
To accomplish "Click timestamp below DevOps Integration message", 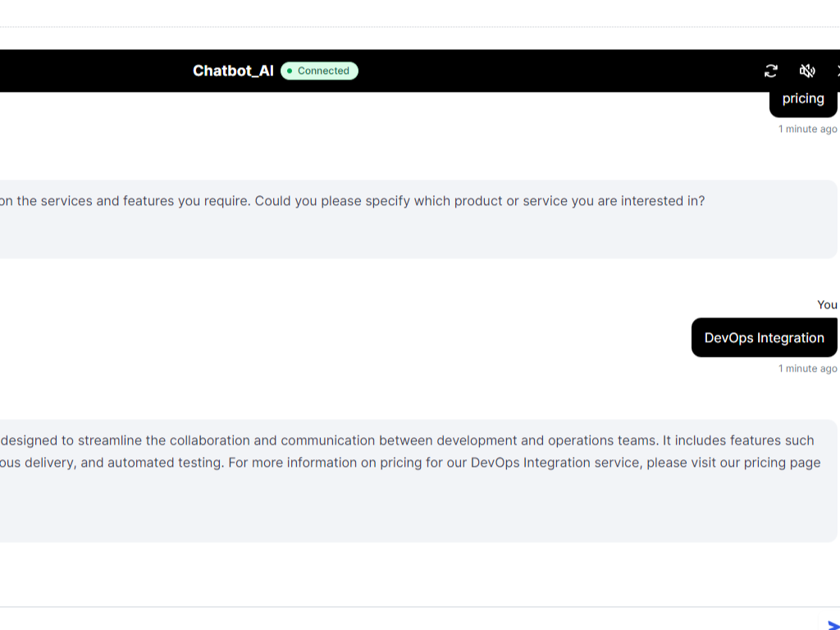I will [x=807, y=369].
